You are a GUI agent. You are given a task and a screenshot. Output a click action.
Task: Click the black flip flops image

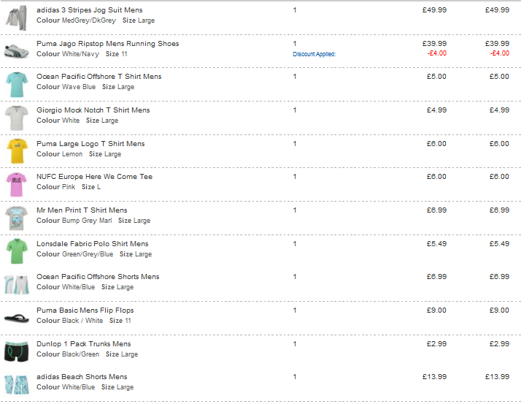tap(17, 318)
